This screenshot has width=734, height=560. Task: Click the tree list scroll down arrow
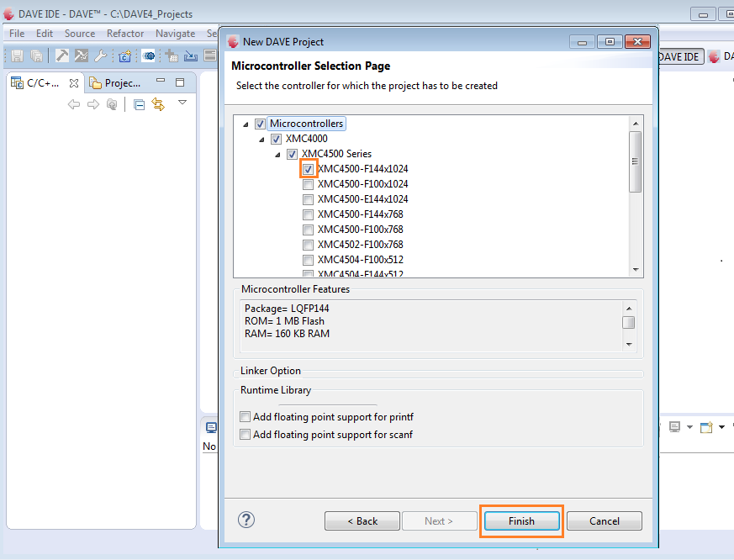click(636, 269)
